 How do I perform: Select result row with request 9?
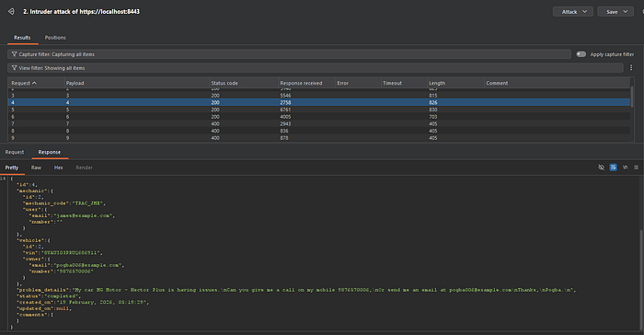point(318,138)
